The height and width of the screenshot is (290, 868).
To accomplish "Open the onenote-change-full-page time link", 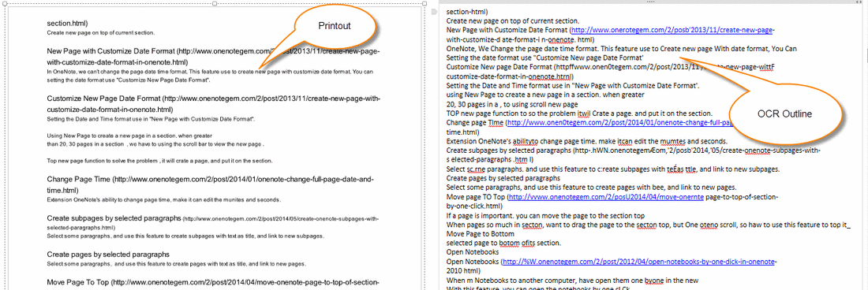I will pos(619,123).
